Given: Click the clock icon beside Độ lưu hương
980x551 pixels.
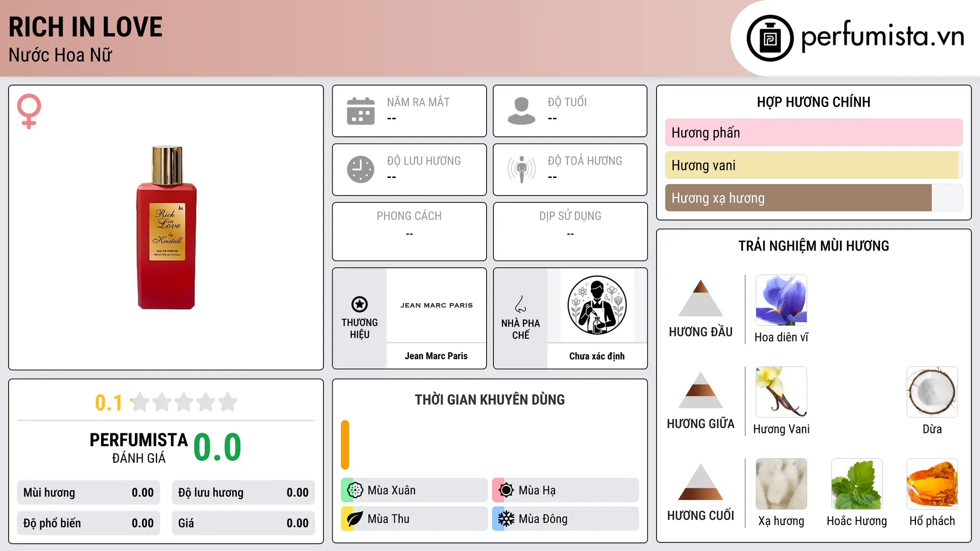Looking at the screenshot, I should click(361, 169).
